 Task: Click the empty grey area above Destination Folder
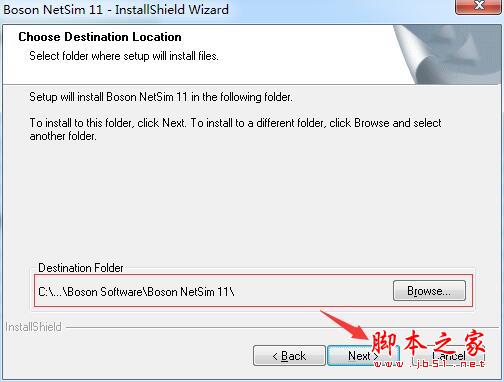pyautogui.click(x=252, y=203)
